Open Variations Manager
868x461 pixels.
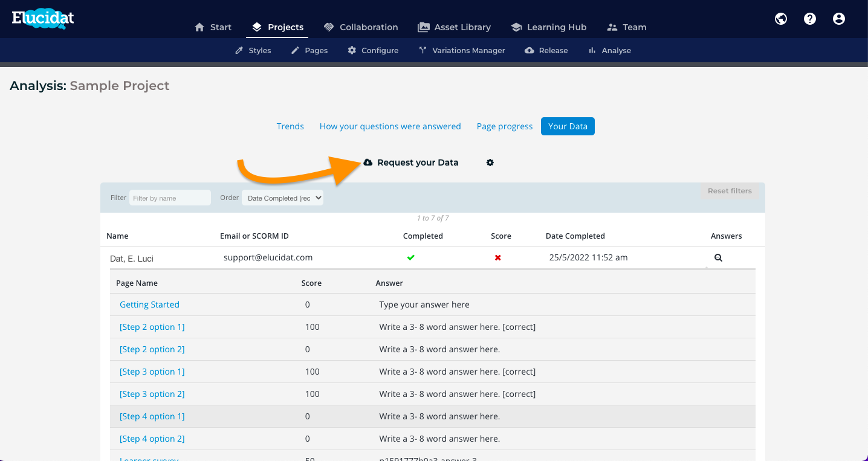(462, 51)
